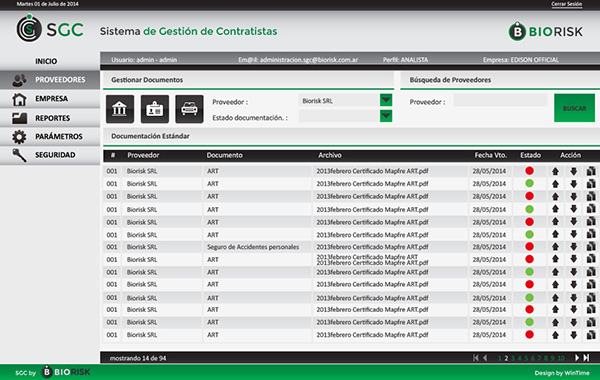The height and width of the screenshot is (380, 600).
Task: Go to results page 3
Action: pos(513,358)
